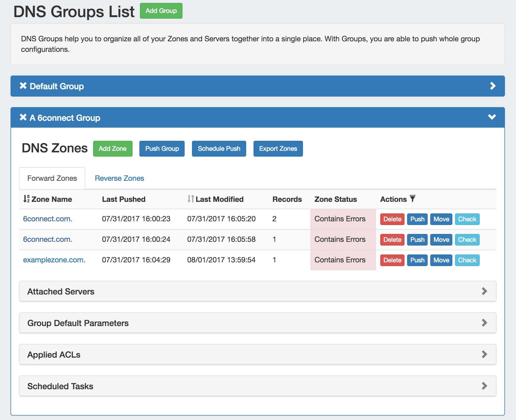This screenshot has height=420, width=516.
Task: Sort zones by Last Modified icon
Action: tap(191, 199)
